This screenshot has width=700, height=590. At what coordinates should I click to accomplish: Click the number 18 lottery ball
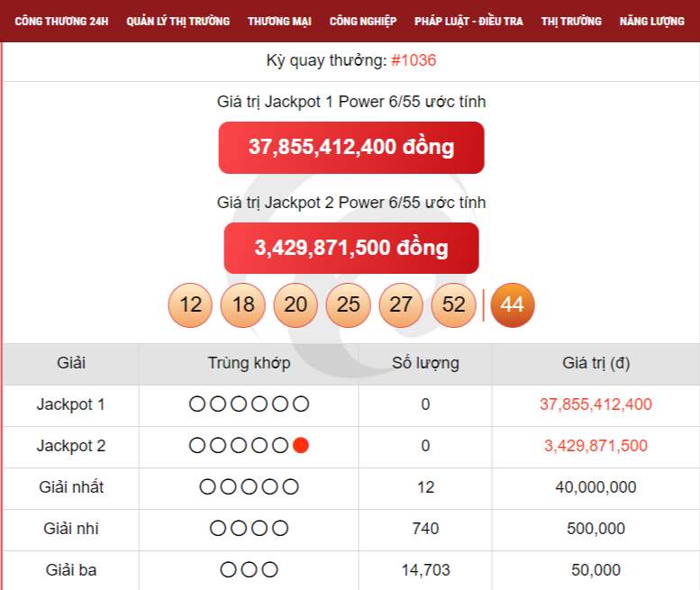coord(243,305)
